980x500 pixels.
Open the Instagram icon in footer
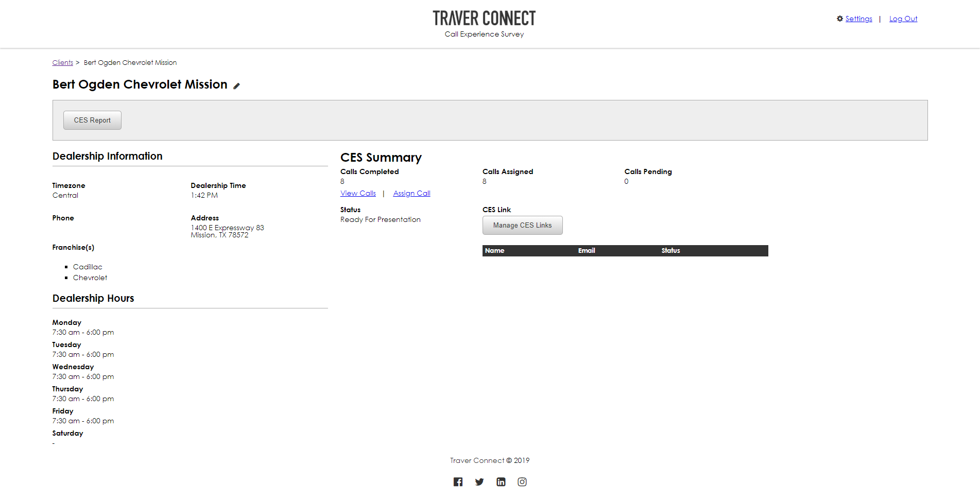(522, 482)
